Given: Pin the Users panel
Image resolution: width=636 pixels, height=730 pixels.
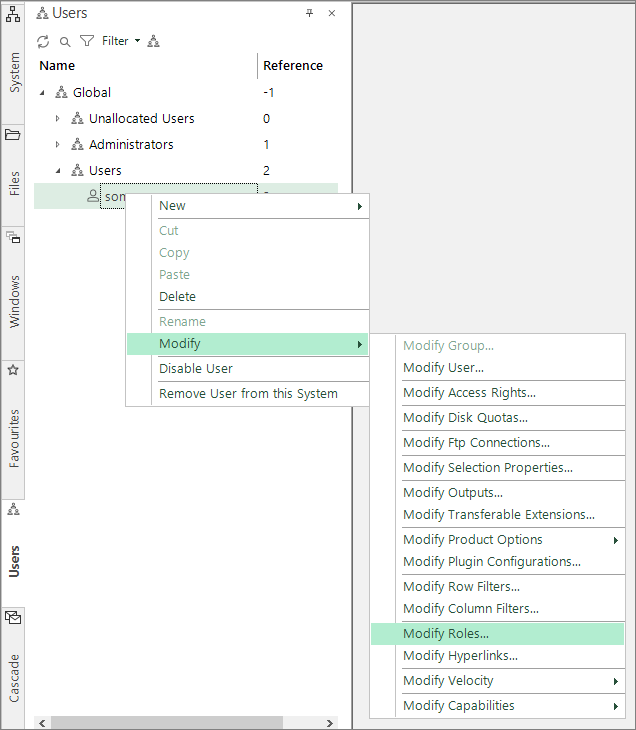Looking at the screenshot, I should point(309,13).
